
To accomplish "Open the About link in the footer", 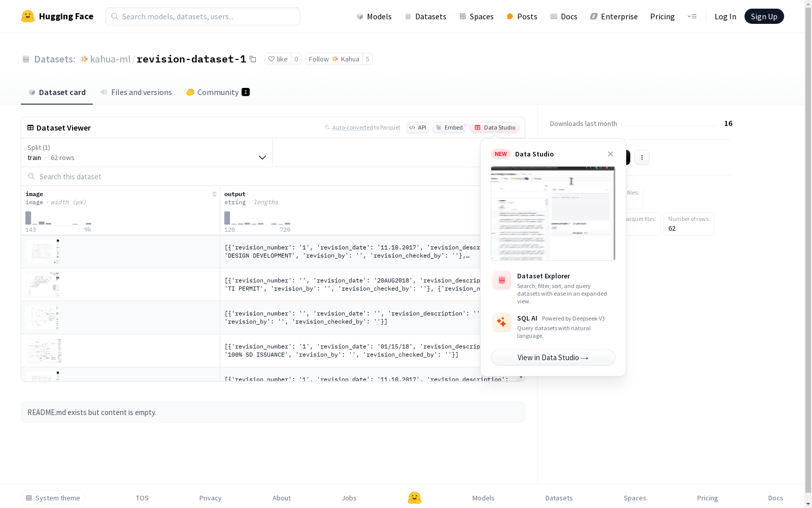I will [282, 498].
